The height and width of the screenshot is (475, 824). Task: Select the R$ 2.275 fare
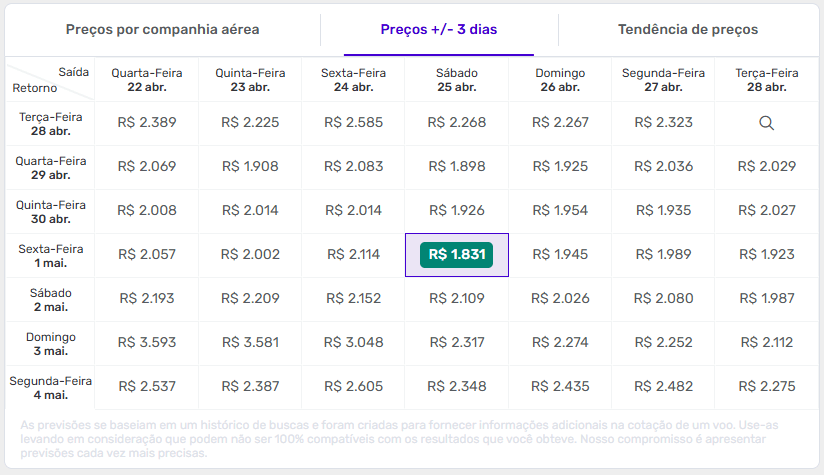click(x=766, y=386)
